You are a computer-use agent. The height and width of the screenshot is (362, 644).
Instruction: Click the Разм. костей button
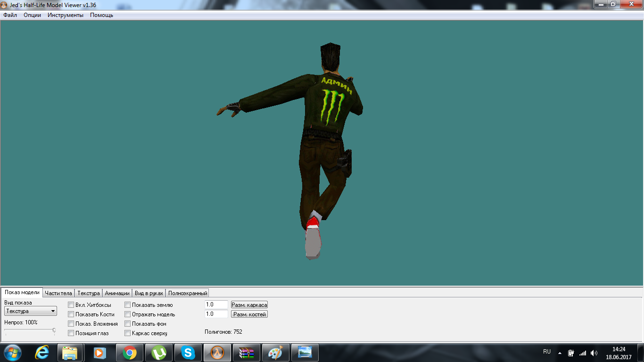[249, 314]
